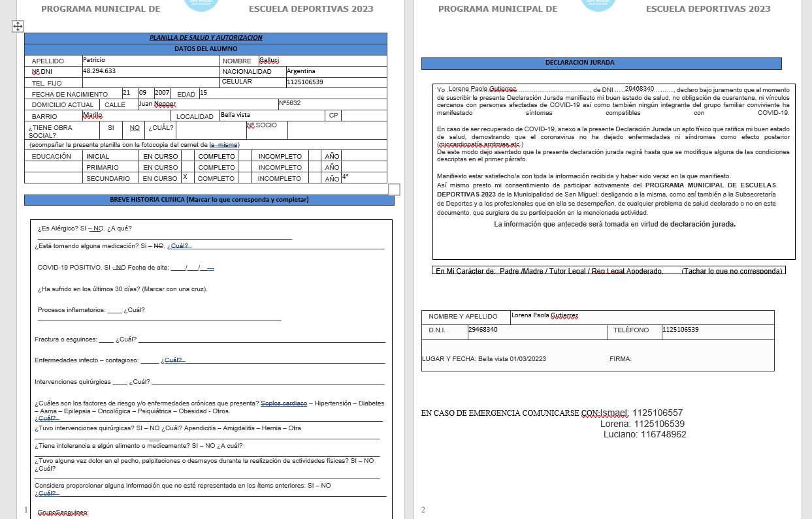Click the table move handle icon
Image resolution: width=812 pixels, height=519 pixels.
[x=18, y=26]
